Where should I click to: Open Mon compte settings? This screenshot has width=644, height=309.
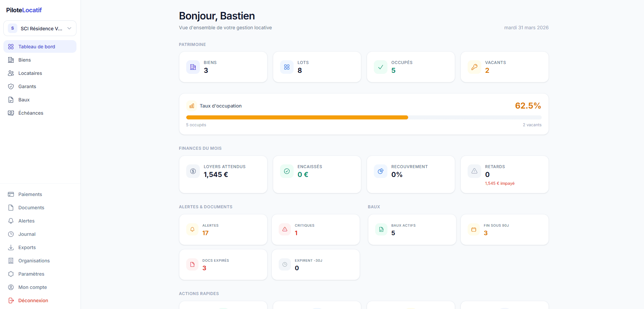click(x=32, y=287)
